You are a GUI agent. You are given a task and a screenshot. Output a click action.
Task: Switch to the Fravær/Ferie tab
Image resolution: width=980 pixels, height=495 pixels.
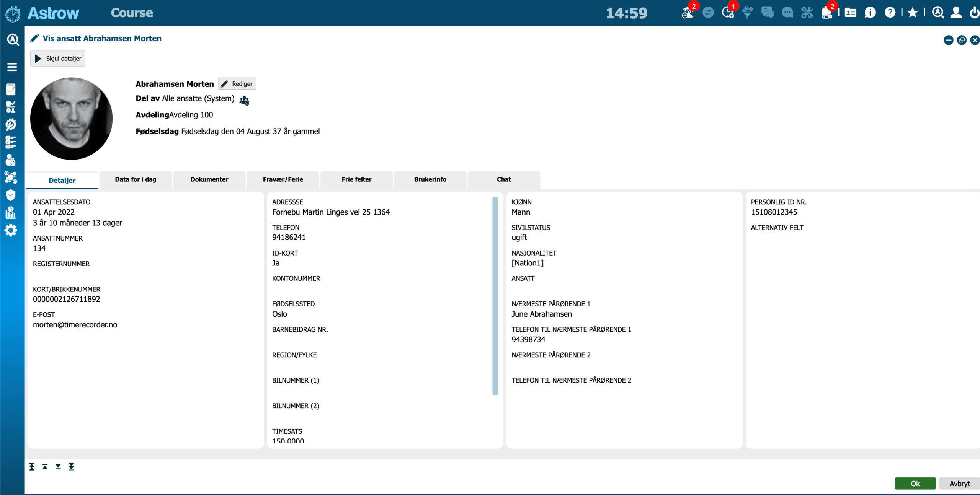click(x=283, y=179)
